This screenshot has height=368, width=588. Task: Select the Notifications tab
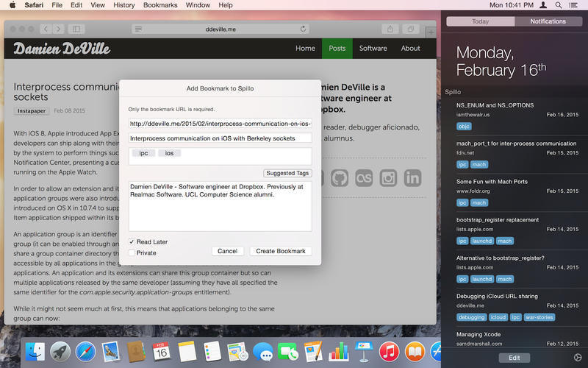(x=548, y=21)
